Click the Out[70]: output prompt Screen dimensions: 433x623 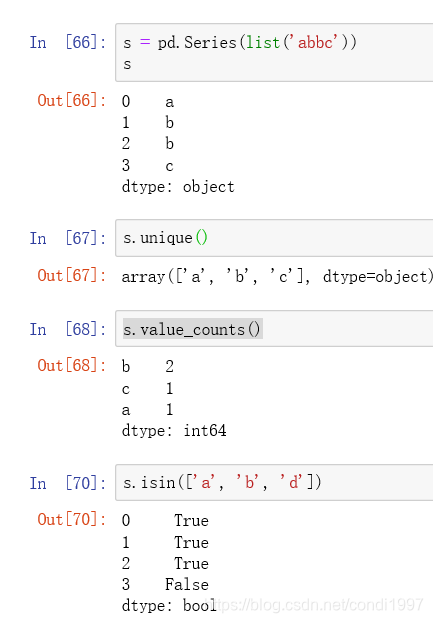click(72, 519)
